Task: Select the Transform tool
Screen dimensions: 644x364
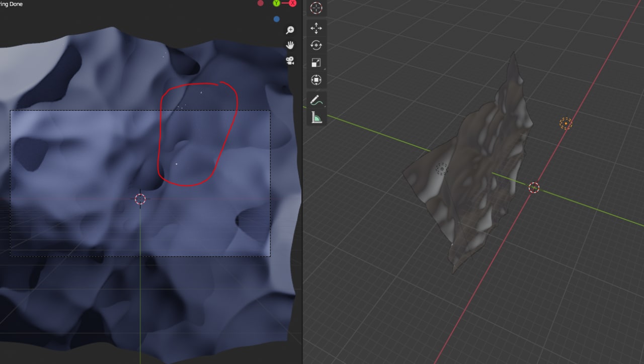Action: (x=316, y=80)
